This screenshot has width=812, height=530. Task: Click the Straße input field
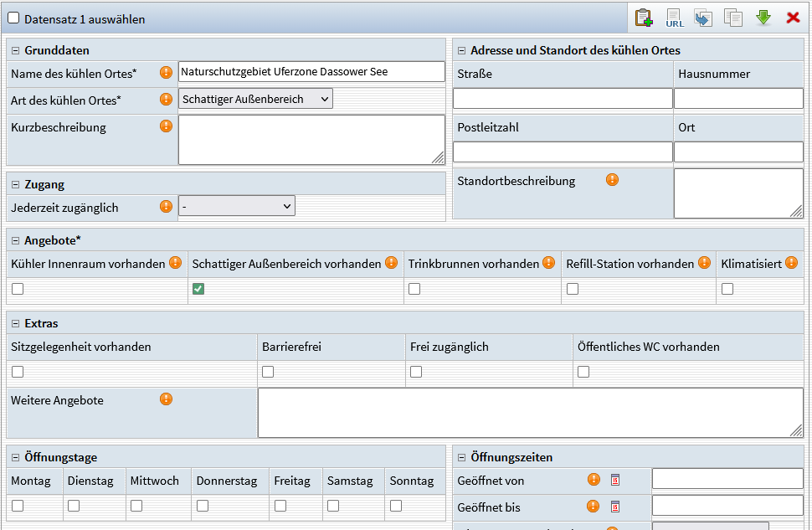coord(563,99)
